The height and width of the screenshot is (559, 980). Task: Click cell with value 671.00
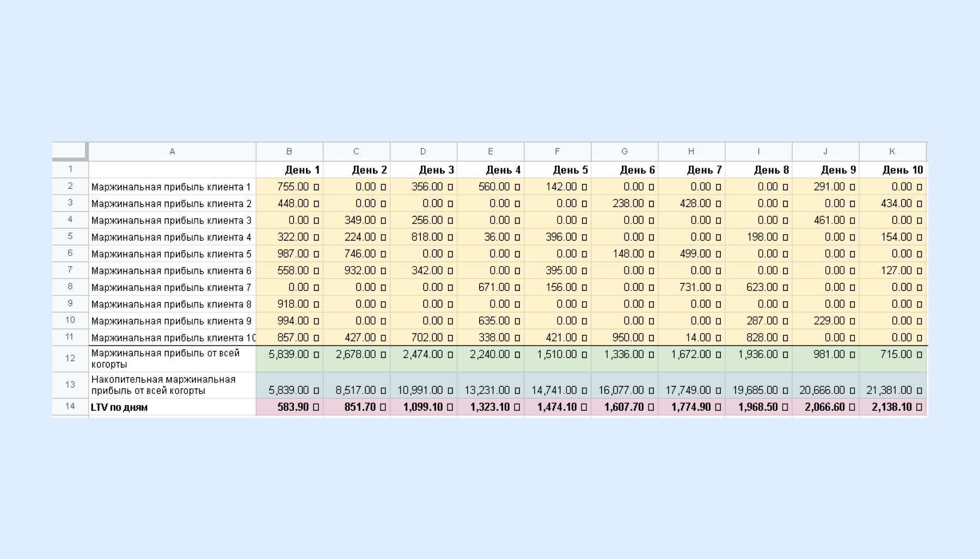click(491, 287)
